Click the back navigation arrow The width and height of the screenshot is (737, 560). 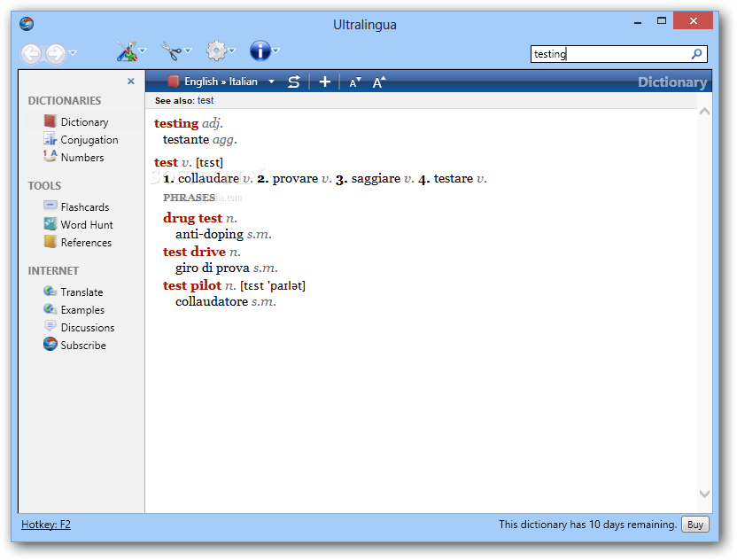point(32,53)
